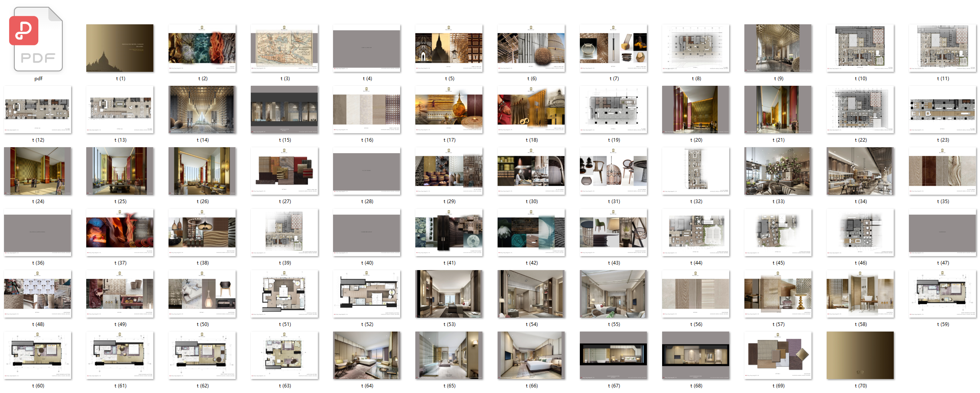The height and width of the screenshot is (393, 980).
Task: Open the restaurant rendering t (33)
Action: [x=778, y=171]
